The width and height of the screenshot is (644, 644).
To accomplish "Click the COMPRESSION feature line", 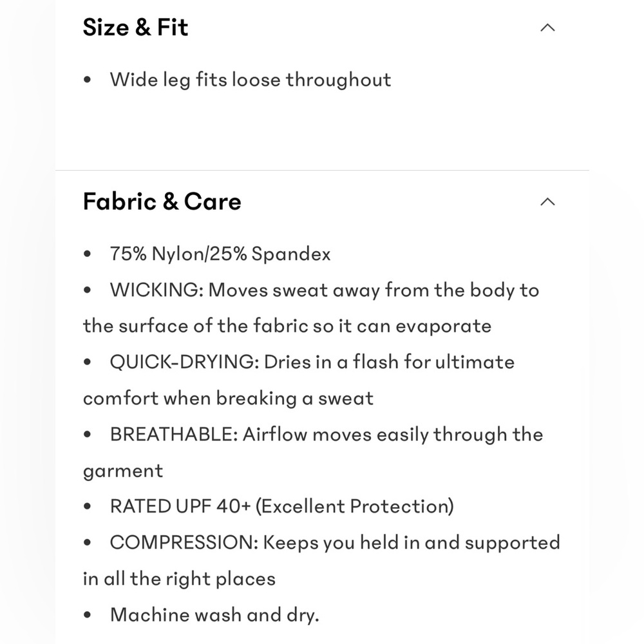I will 321,561.
